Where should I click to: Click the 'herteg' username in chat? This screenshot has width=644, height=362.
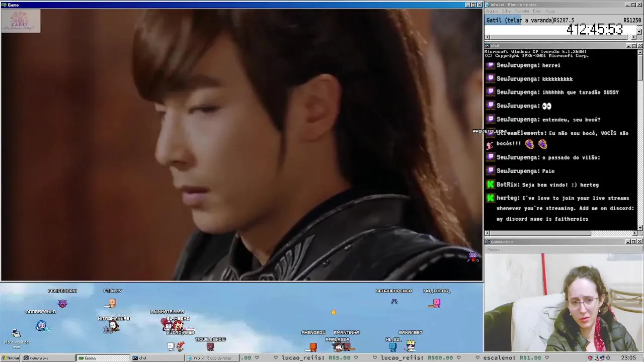pyautogui.click(x=507, y=198)
